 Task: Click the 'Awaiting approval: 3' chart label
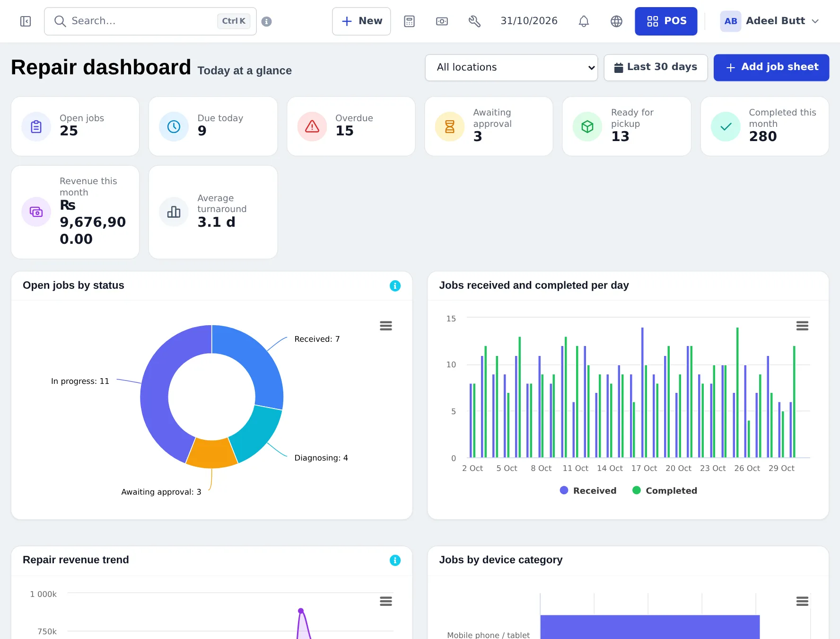(x=161, y=492)
